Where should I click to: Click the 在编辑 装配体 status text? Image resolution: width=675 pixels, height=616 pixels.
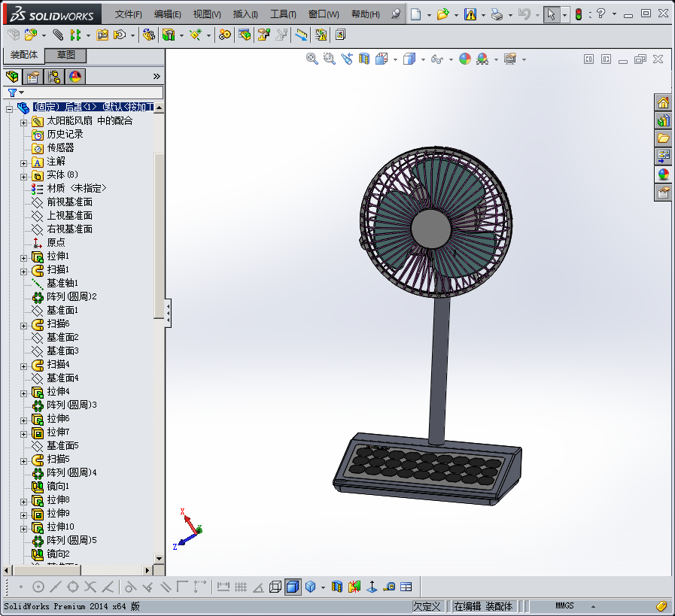pos(483,606)
